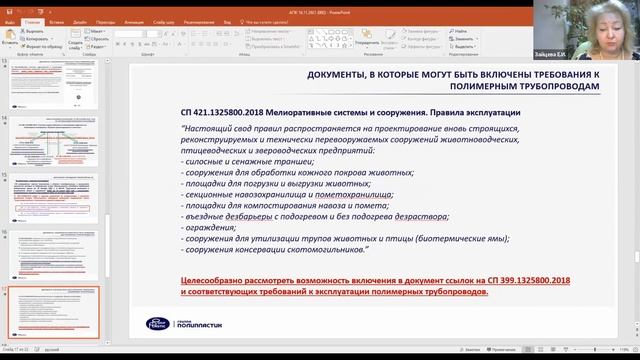
Task: Click the Reading view icon in status bar
Action: point(553,349)
